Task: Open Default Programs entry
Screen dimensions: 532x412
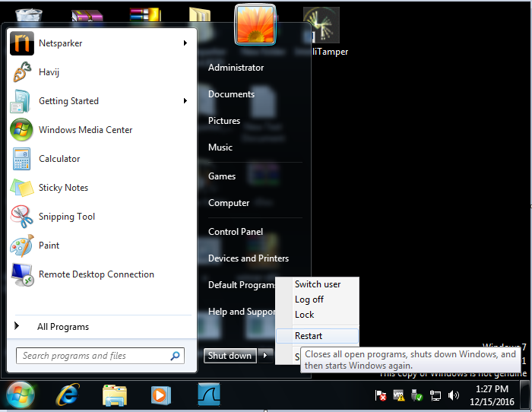Action: point(242,285)
